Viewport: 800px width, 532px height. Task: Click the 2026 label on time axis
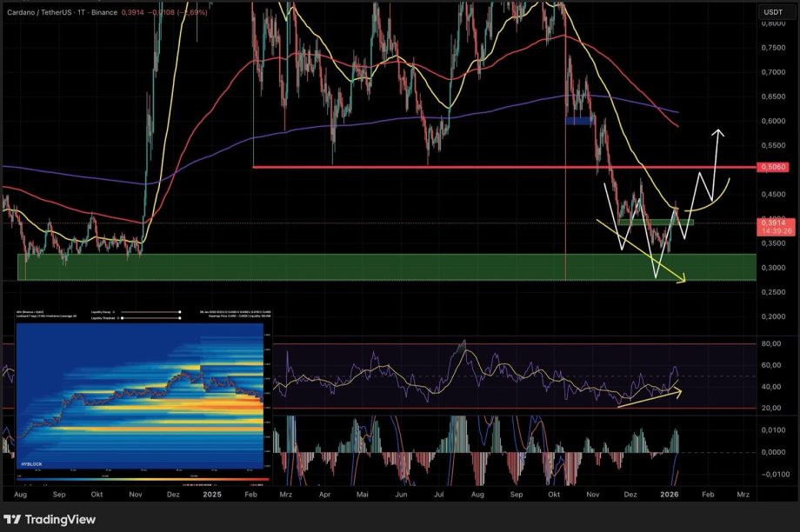pyautogui.click(x=669, y=493)
